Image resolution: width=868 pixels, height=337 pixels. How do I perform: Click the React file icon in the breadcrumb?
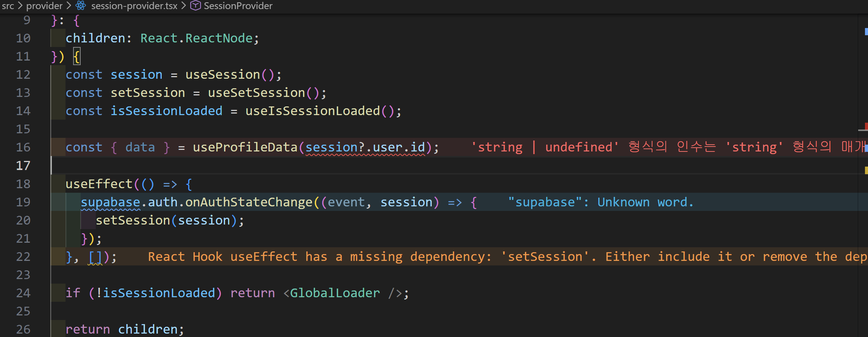tap(81, 6)
